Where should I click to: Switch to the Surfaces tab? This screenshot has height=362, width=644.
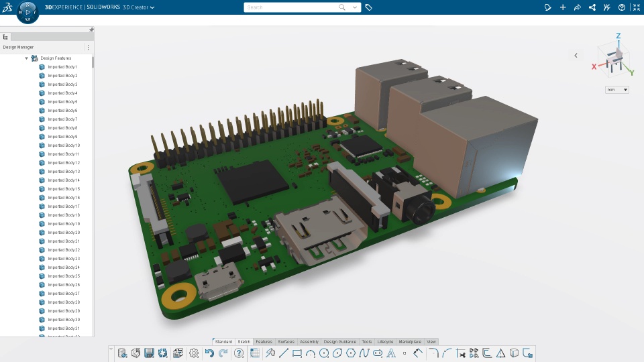286,341
